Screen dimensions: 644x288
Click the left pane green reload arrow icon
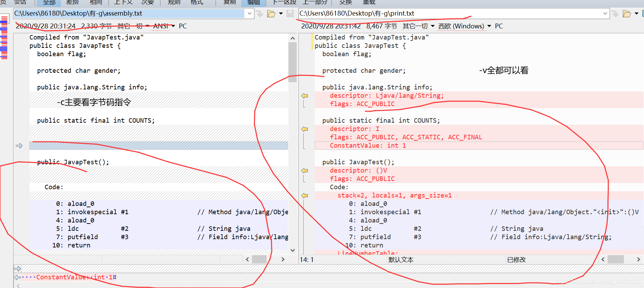pyautogui.click(x=260, y=14)
